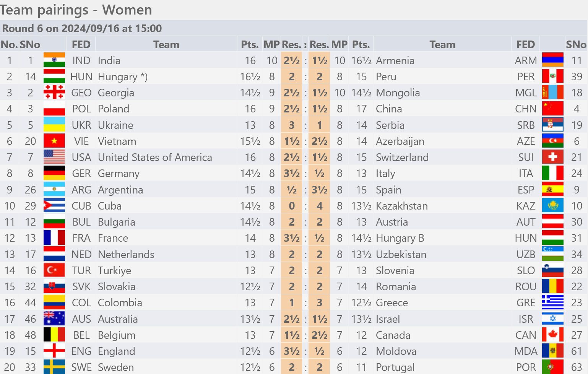Click the Switzerland flag icon

click(552, 157)
